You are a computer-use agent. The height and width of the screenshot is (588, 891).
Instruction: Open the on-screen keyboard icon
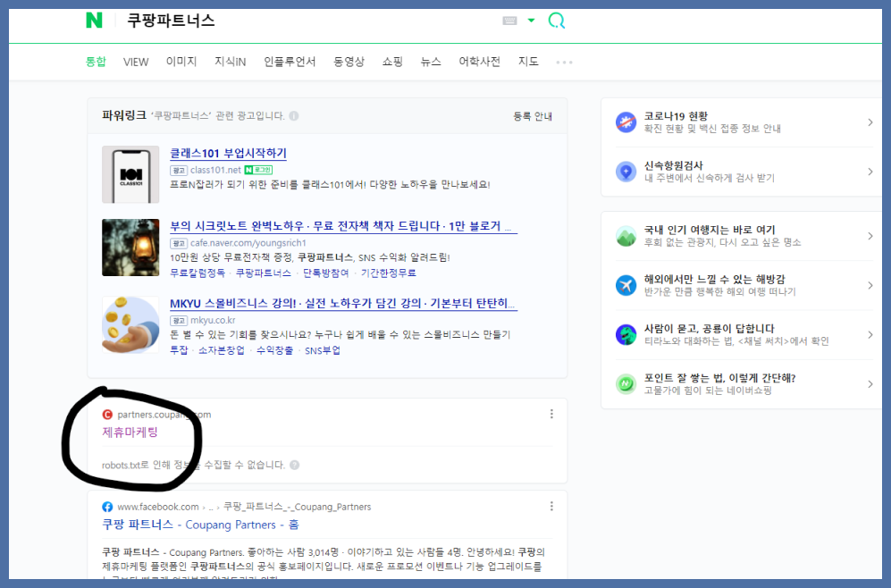coord(509,21)
